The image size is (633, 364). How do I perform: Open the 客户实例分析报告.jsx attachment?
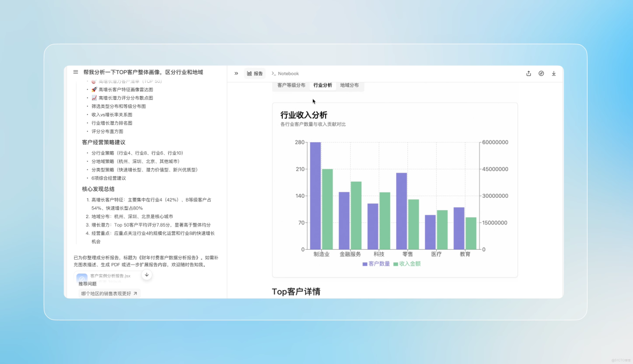[105, 276]
